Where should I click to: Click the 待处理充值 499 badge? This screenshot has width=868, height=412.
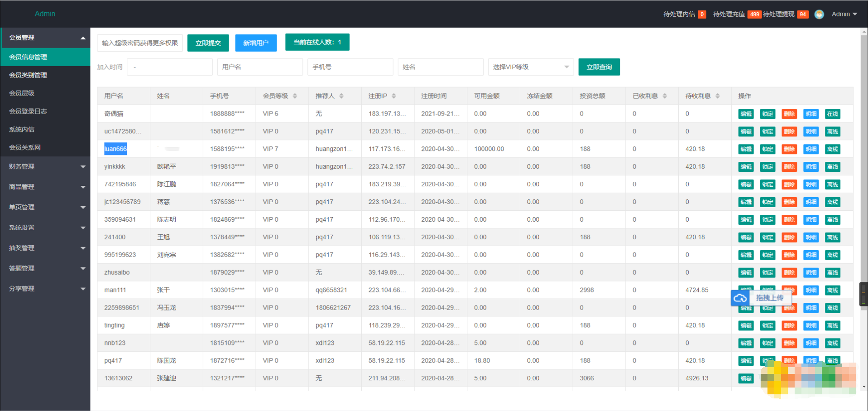754,15
